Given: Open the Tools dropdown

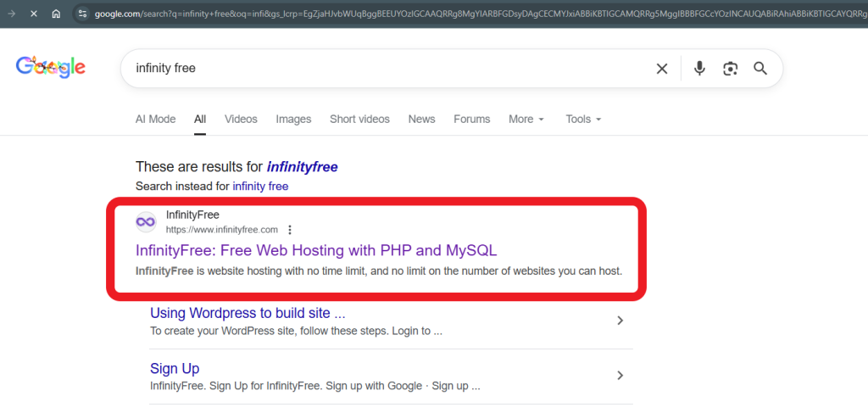Looking at the screenshot, I should point(583,119).
